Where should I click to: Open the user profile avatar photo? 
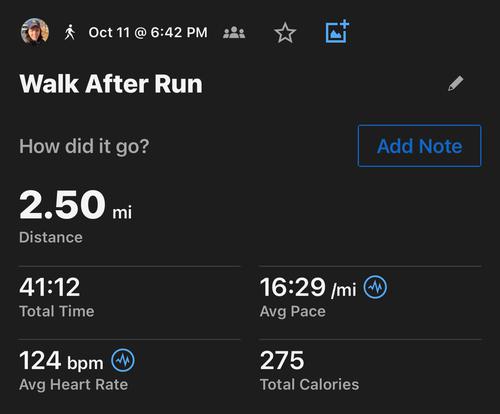(35, 31)
